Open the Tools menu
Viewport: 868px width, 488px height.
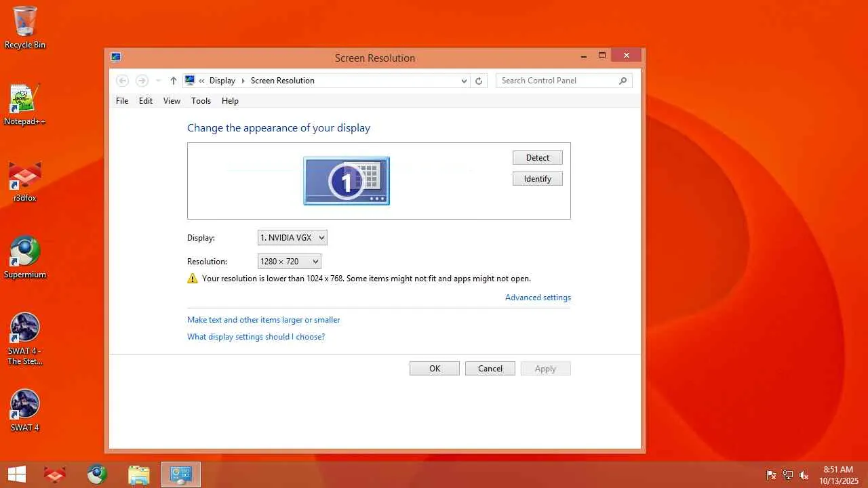tap(201, 101)
